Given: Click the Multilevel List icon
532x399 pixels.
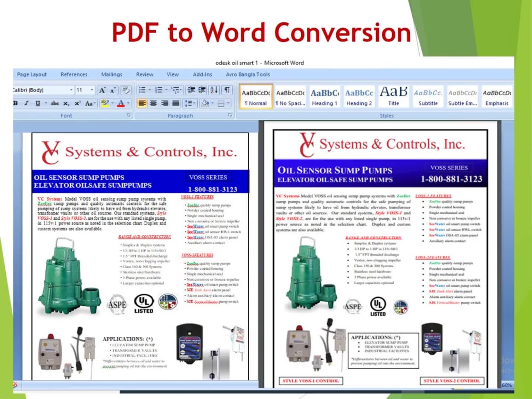Looking at the screenshot, I should (175, 90).
